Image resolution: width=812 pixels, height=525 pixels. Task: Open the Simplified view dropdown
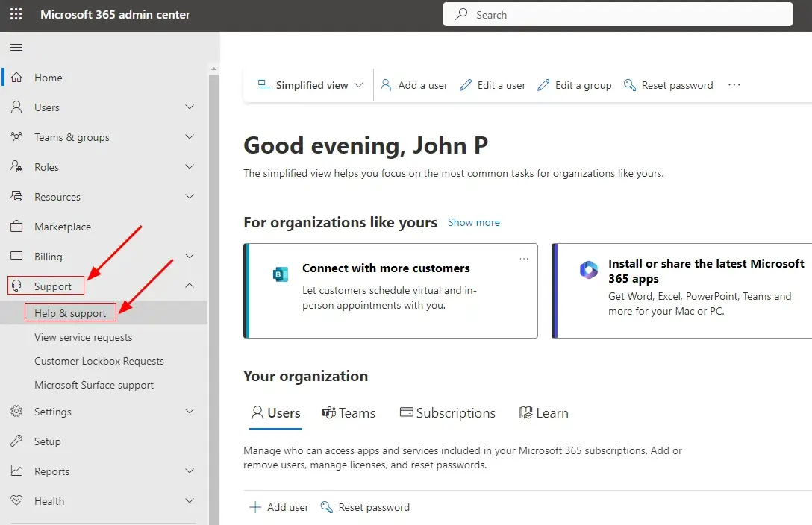pos(310,85)
